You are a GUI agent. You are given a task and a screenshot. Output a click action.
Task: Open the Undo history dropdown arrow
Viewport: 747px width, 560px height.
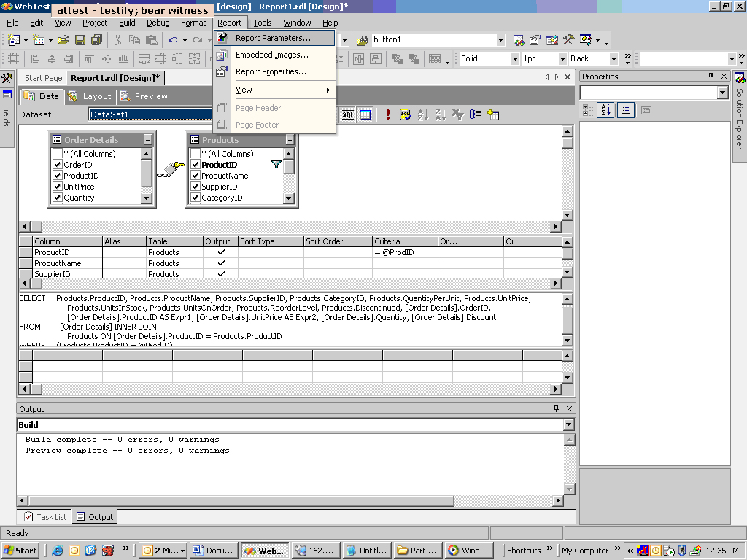pyautogui.click(x=185, y=40)
